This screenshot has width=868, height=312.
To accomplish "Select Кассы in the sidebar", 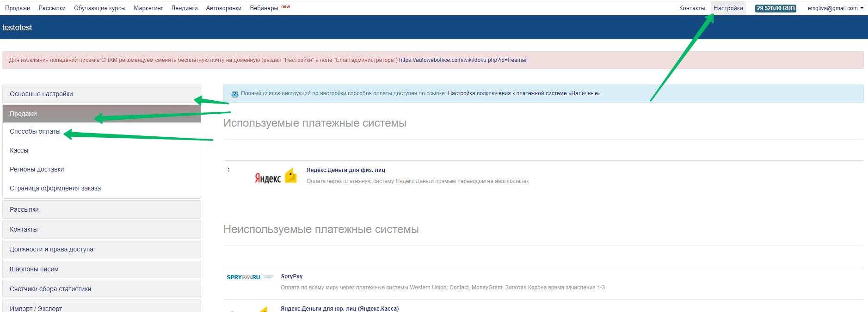I will tap(19, 150).
